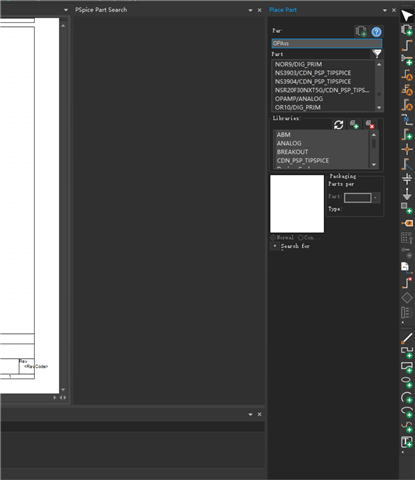Select the Place No Connect tool
Viewport: 415px width, 480px height.
[x=407, y=283]
